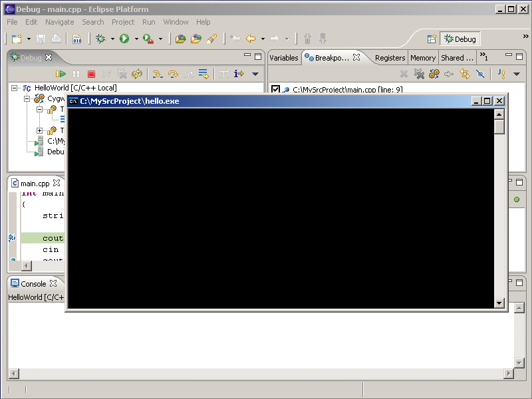Click the green Run toolbar icon
Viewport: 532px width, 399px height.
click(x=124, y=39)
